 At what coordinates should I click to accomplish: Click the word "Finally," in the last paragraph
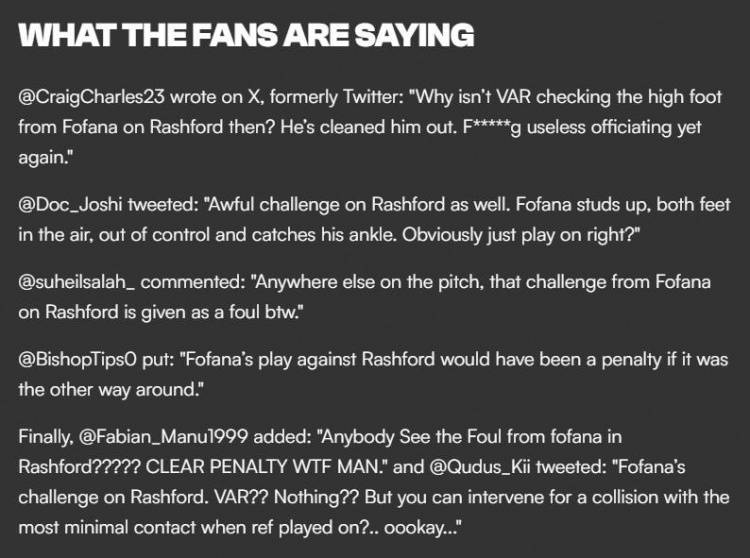[x=46, y=436]
